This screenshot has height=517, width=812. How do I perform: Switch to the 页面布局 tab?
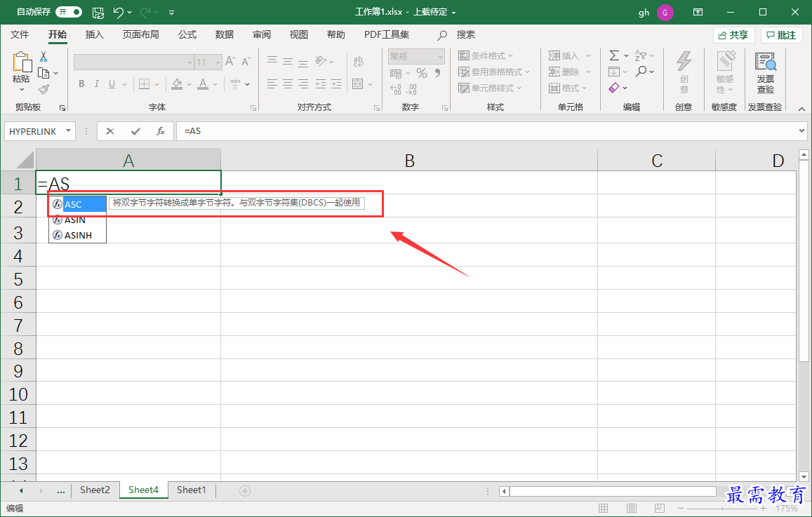click(140, 34)
